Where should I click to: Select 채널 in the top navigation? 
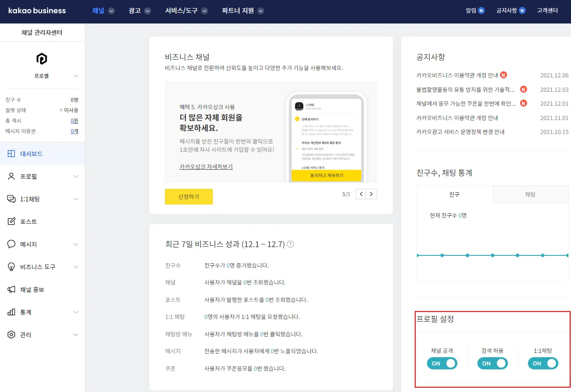[98, 10]
